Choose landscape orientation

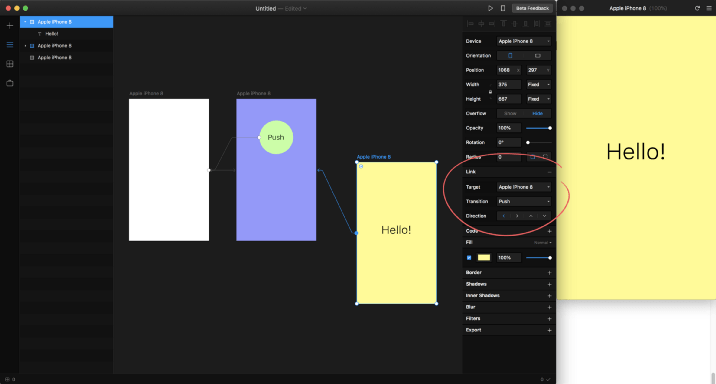[537, 56]
